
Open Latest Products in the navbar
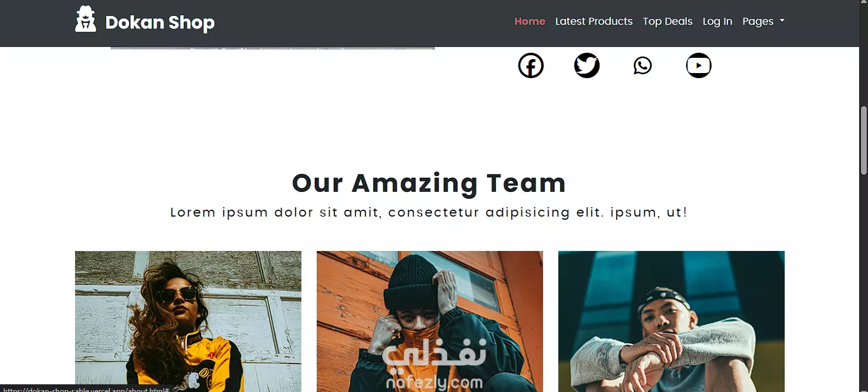(594, 21)
